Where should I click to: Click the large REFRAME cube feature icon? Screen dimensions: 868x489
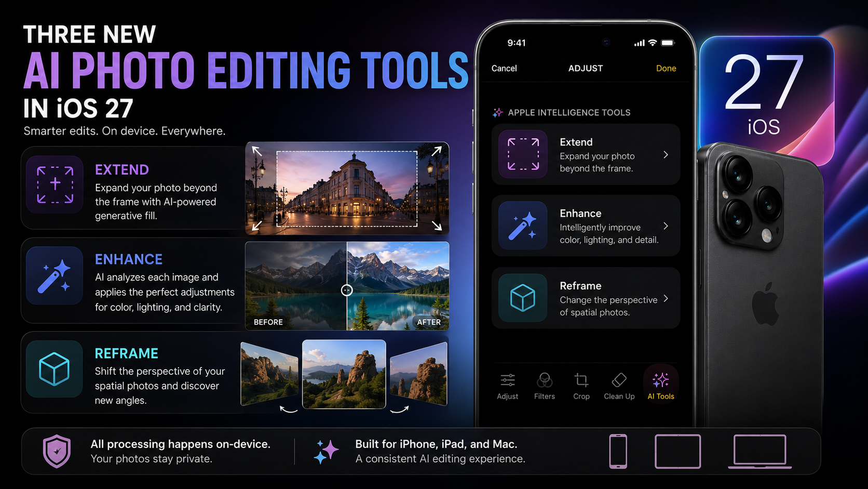pos(55,369)
